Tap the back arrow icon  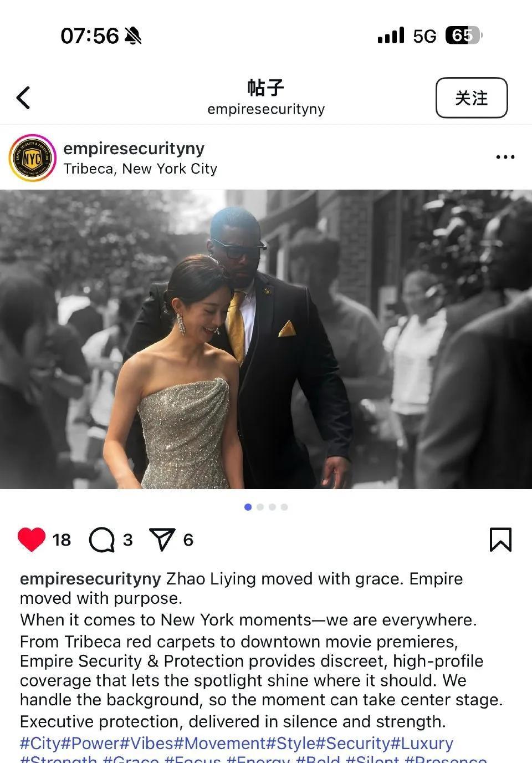click(23, 98)
